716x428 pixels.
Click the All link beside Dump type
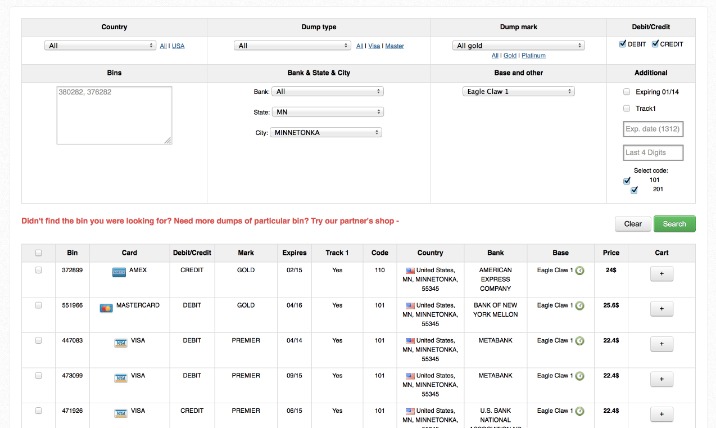click(359, 46)
